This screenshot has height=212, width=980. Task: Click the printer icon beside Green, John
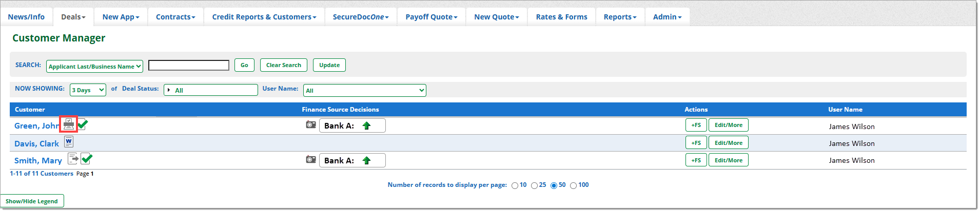69,124
